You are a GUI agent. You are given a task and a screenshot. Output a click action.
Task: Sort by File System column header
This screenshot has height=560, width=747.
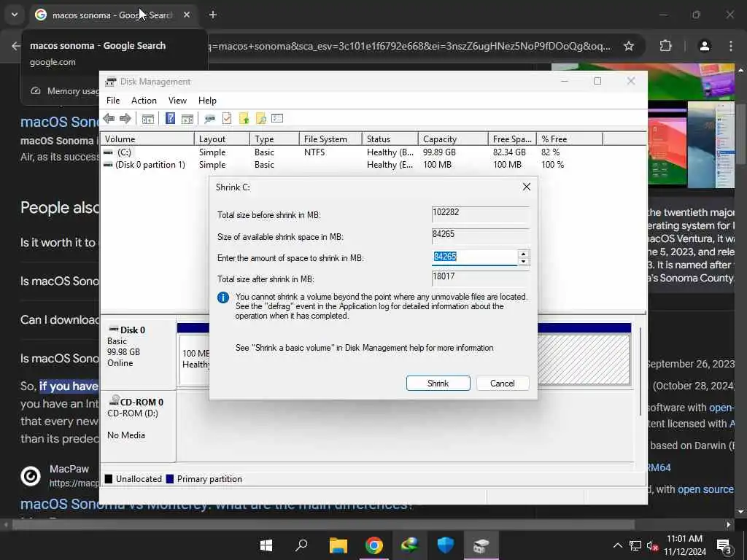coord(330,139)
